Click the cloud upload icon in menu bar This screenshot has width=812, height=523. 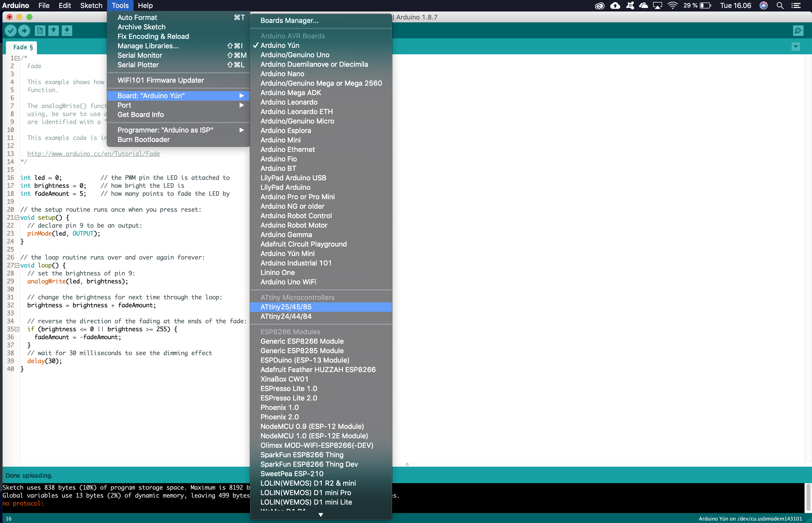615,5
